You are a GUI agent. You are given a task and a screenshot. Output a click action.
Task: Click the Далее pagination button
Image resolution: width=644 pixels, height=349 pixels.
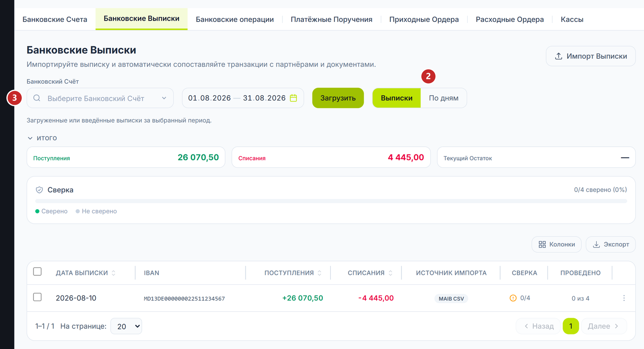coord(604,326)
